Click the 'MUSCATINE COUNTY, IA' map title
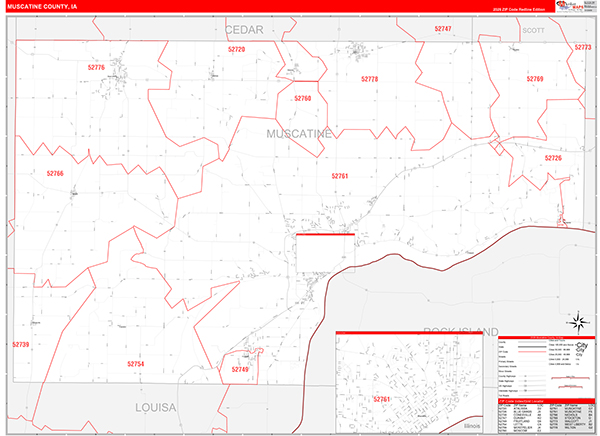The image size is (600, 436). [42, 7]
